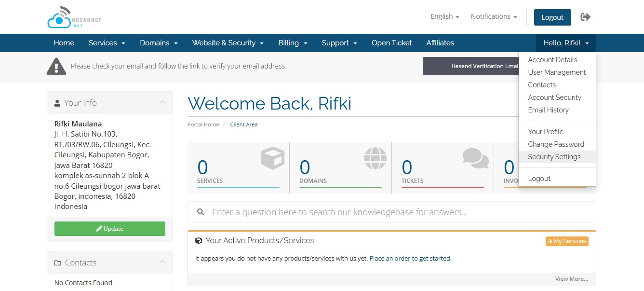Open the English language dropdown
Image resolution: width=644 pixels, height=291 pixels.
click(444, 16)
